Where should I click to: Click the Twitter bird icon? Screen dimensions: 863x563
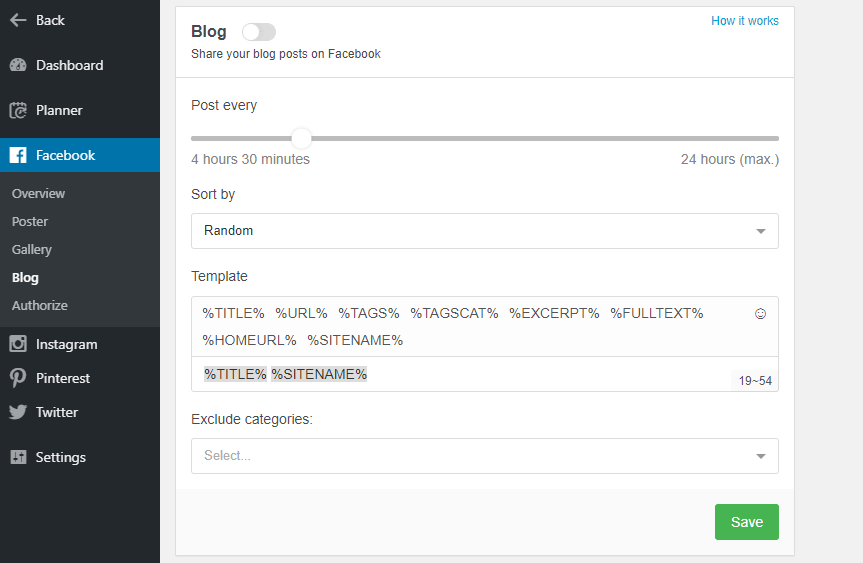click(18, 412)
